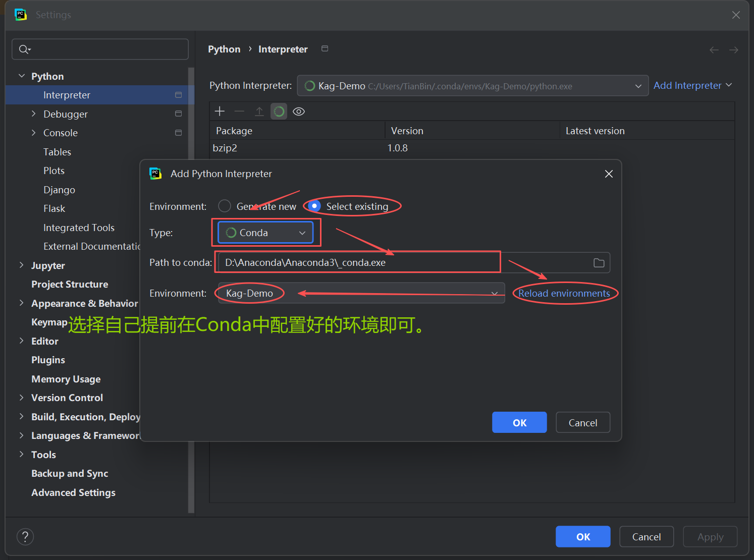Install a new package with the plus icon
The width and height of the screenshot is (754, 560).
coord(220,111)
